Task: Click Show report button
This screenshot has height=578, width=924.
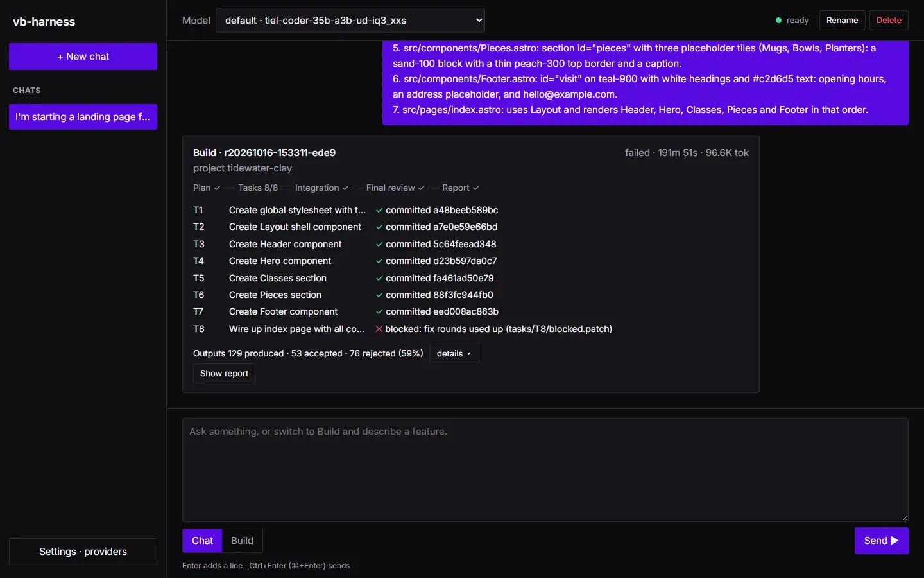Action: 224,374
